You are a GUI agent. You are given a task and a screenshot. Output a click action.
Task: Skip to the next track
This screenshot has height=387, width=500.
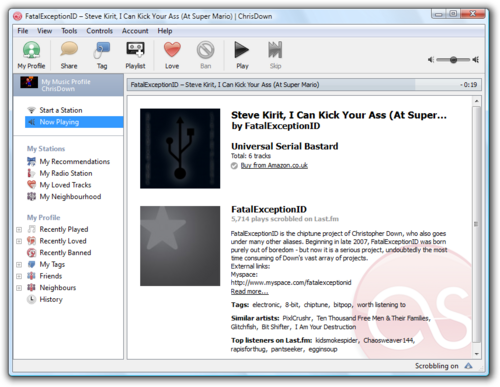(x=275, y=55)
